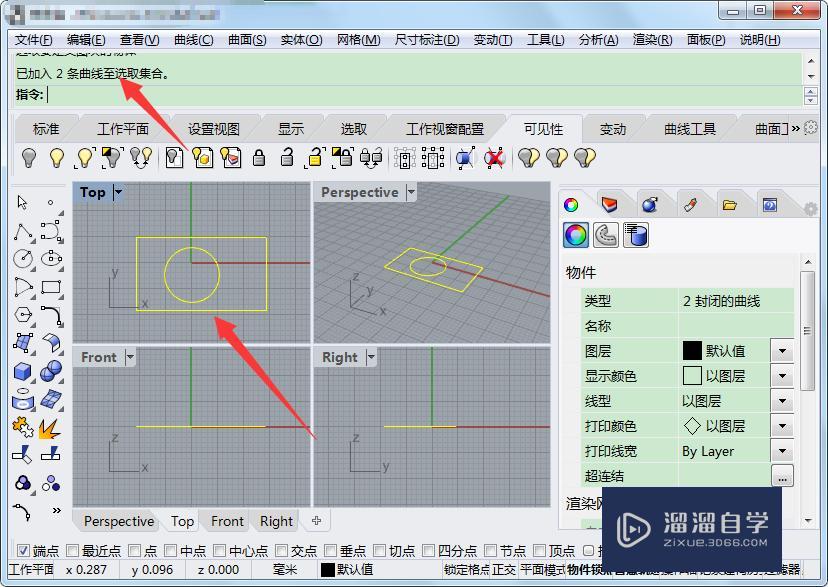Click the black 图层 layer color swatch

(692, 351)
